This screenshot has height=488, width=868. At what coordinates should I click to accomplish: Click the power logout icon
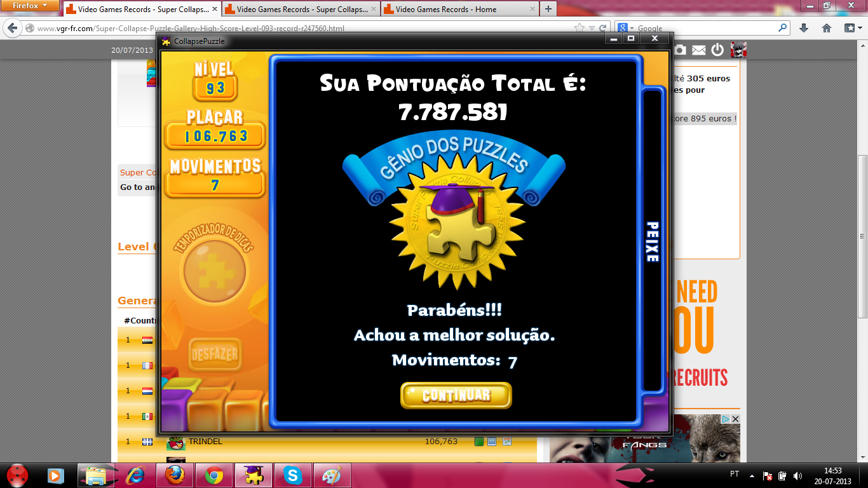point(717,50)
